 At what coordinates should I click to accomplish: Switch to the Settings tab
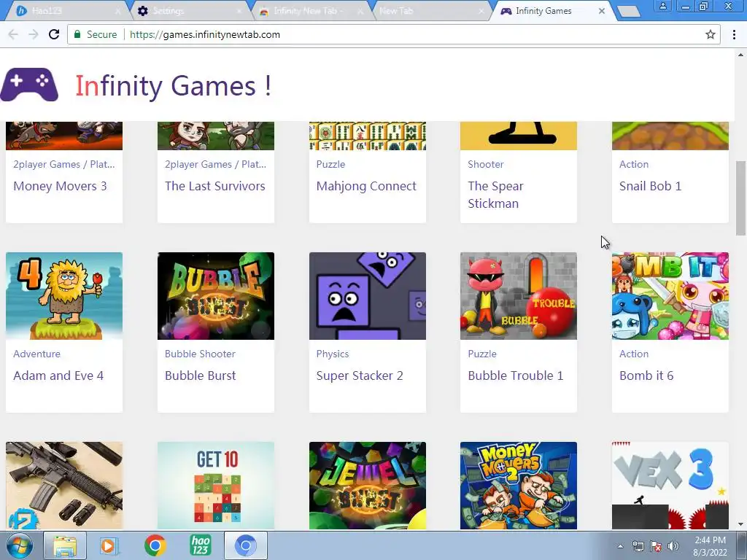coord(190,11)
